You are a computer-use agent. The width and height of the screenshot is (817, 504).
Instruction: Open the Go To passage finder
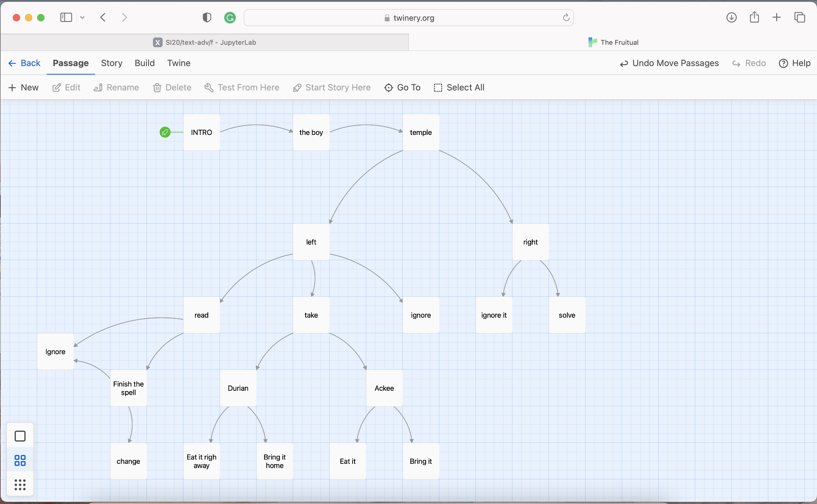402,87
